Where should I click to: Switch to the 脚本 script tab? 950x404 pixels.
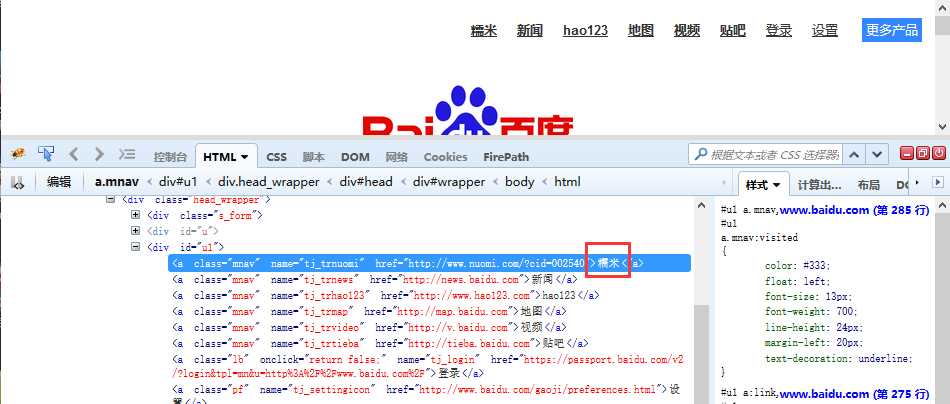click(314, 157)
